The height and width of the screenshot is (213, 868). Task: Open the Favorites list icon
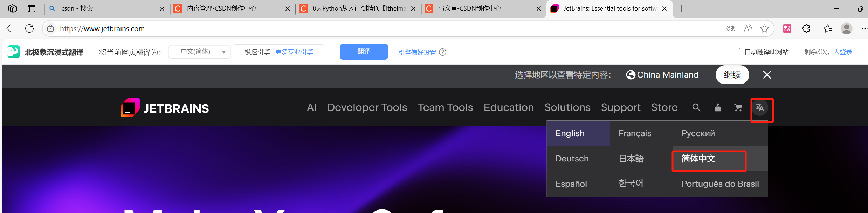(x=828, y=28)
